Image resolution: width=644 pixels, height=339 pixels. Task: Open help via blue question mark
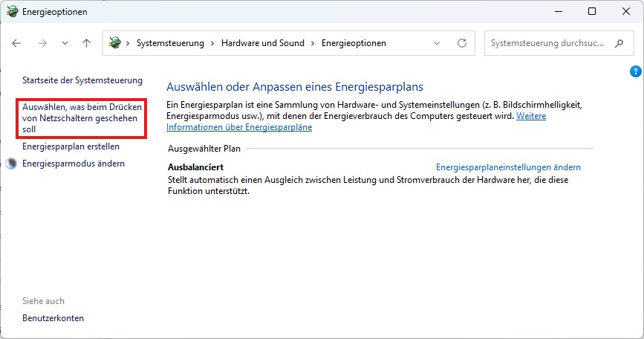[x=635, y=71]
